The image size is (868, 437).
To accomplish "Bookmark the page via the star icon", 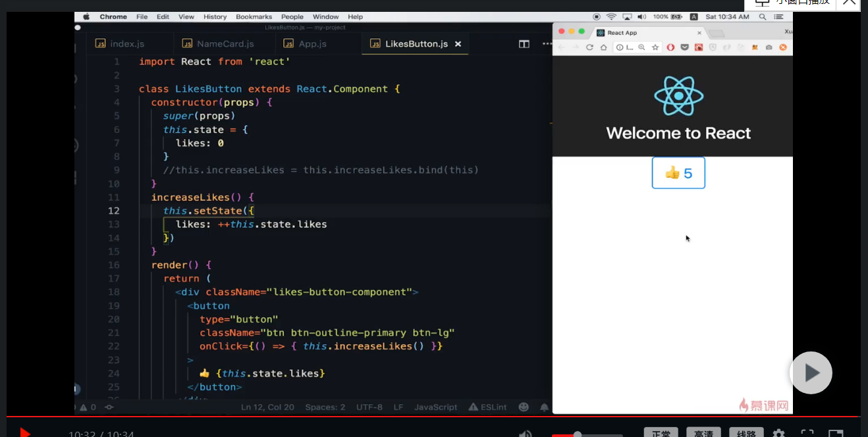I will tap(655, 46).
